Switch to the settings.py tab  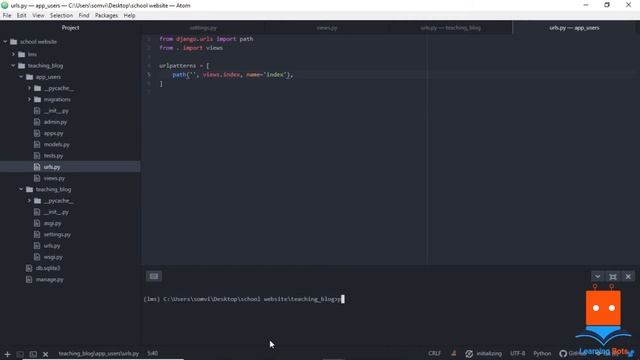coord(203,28)
